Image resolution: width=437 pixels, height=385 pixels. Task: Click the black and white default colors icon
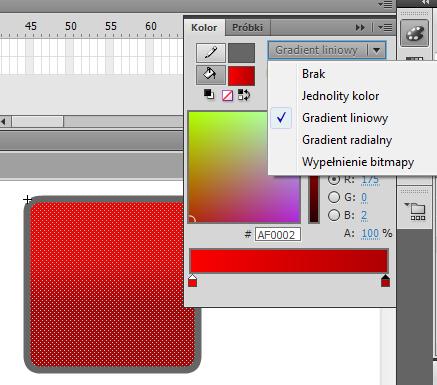tap(209, 95)
